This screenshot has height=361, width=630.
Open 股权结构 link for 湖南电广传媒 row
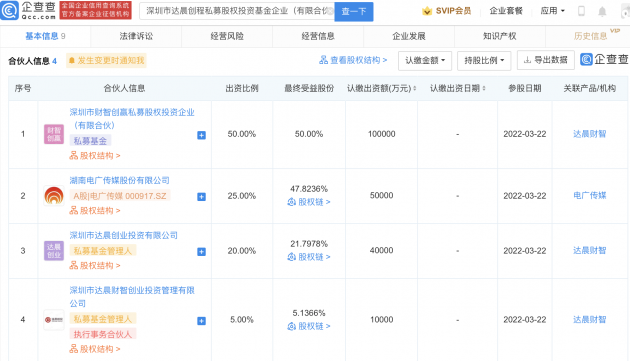95,210
